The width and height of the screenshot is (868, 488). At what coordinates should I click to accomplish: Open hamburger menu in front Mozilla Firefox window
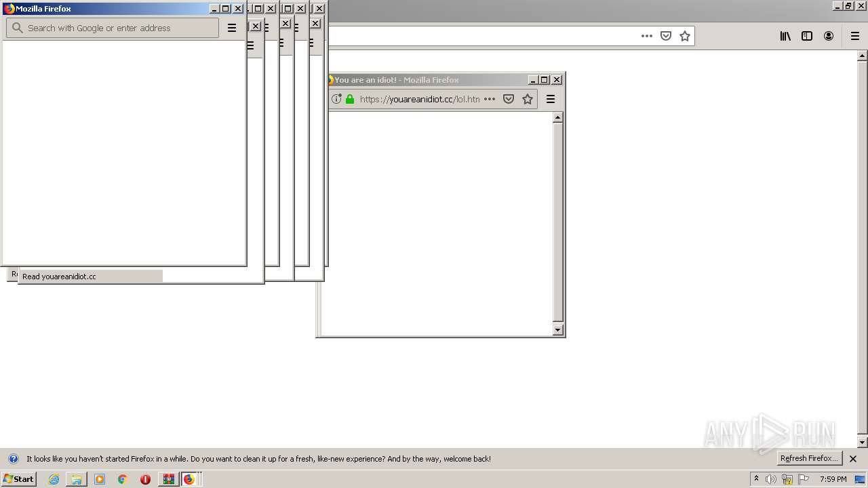[x=232, y=28]
